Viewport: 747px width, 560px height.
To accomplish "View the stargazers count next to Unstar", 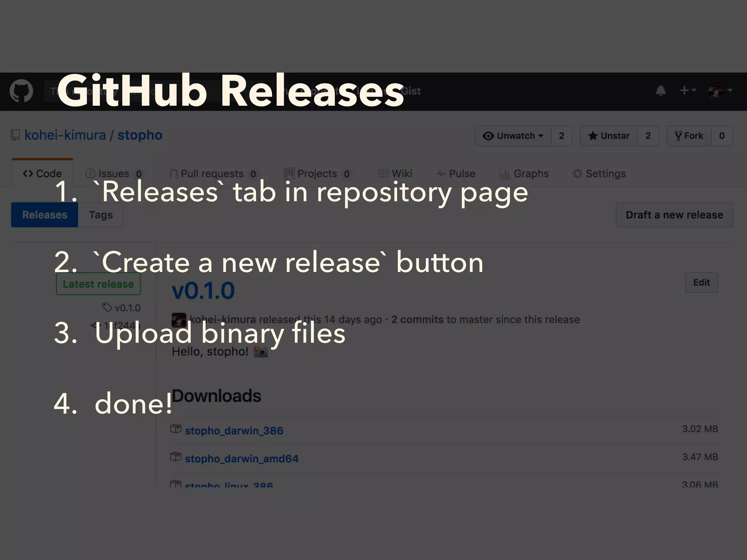I will (648, 136).
